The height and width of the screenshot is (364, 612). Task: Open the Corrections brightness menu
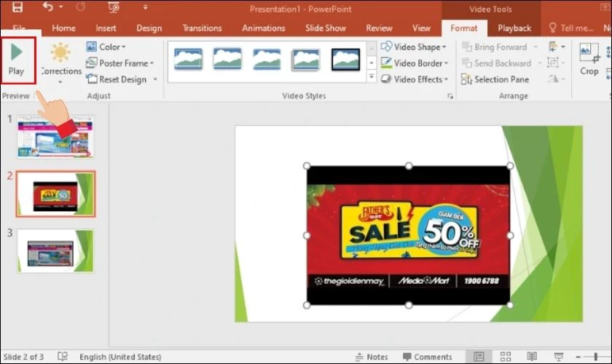[61, 63]
